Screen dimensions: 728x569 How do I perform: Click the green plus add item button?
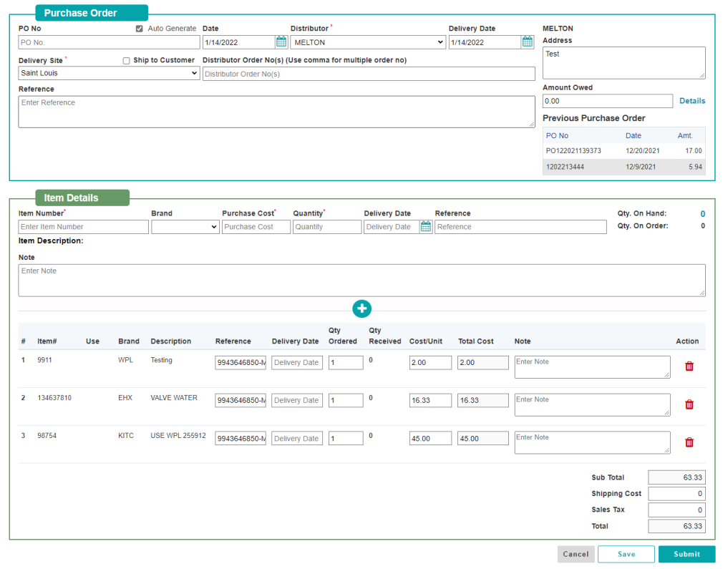[x=361, y=308]
